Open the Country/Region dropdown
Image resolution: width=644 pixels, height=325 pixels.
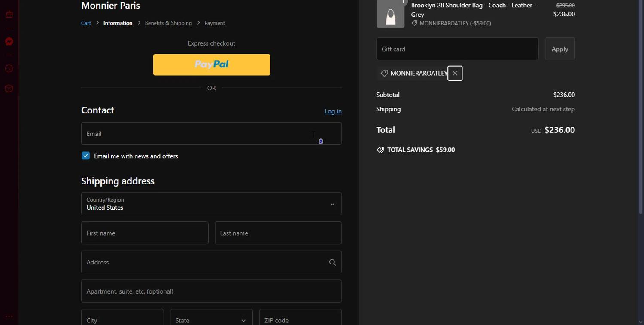211,204
